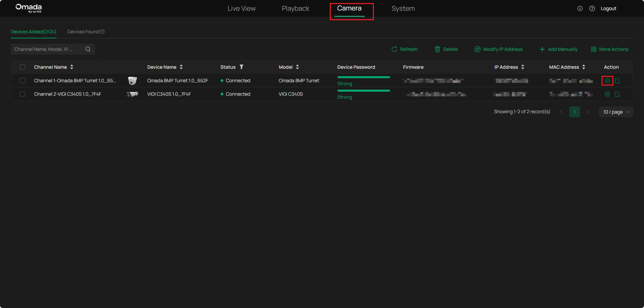Select page 1 in pagination

574,112
